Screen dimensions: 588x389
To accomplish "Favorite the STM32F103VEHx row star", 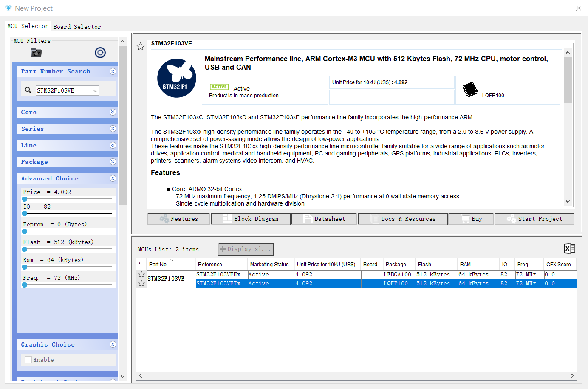I will point(141,274).
